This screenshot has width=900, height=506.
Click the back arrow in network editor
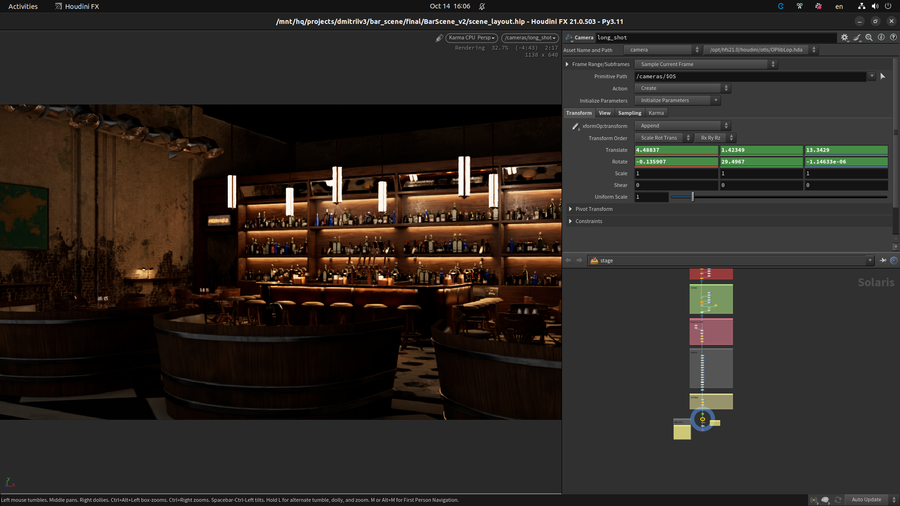click(x=568, y=260)
